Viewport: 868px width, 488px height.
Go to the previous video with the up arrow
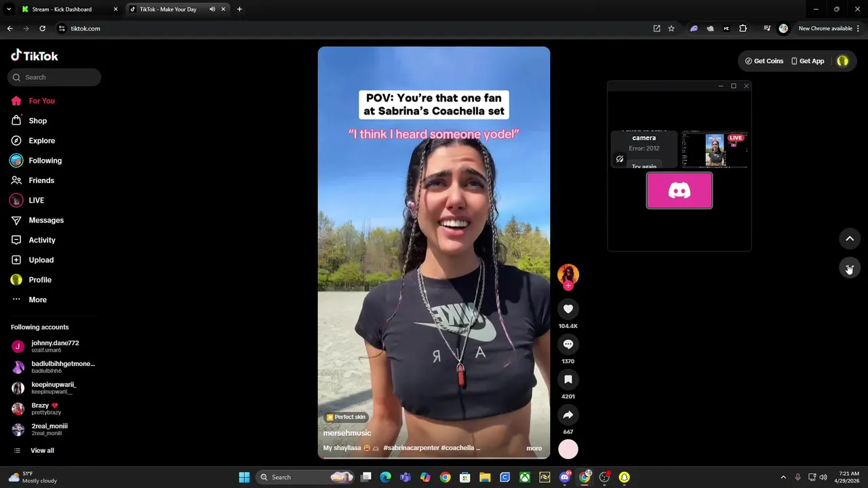850,239
